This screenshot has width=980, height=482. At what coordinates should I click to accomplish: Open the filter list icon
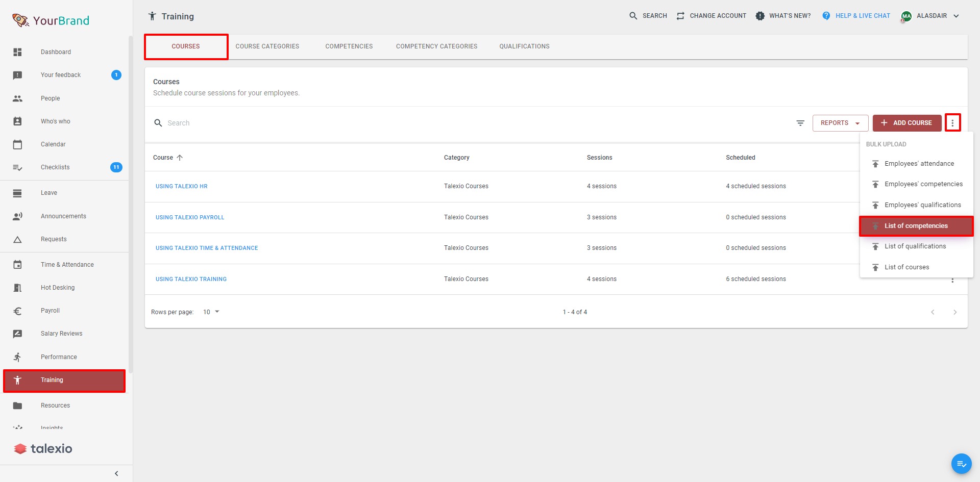point(800,123)
